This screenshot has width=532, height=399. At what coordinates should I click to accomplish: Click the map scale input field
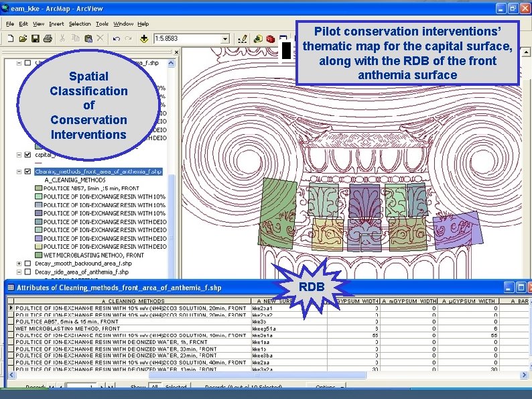[188, 39]
